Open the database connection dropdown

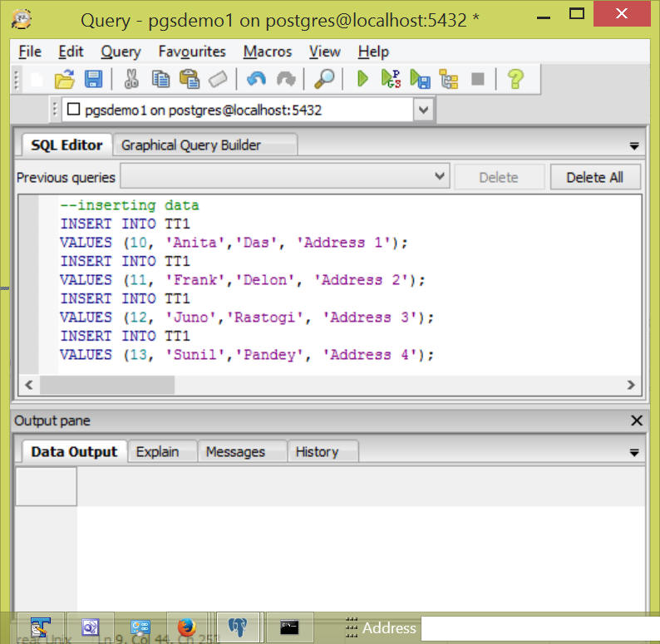pos(423,110)
